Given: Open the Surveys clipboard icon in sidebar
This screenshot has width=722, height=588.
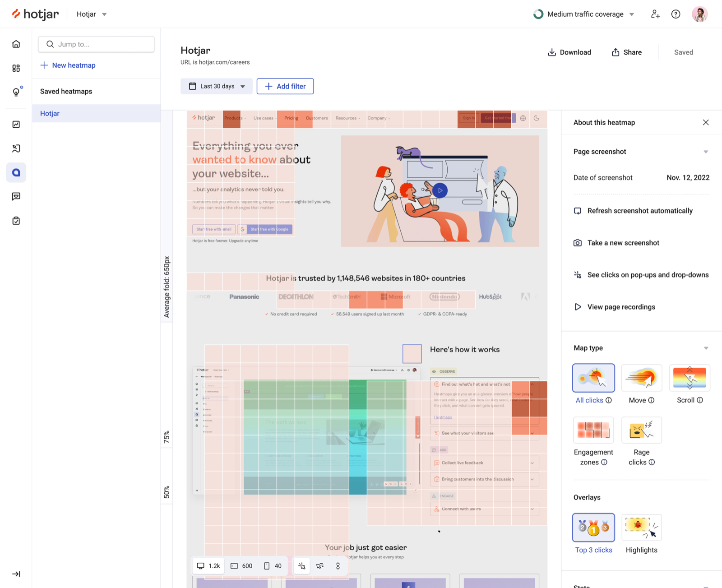Looking at the screenshot, I should tap(16, 221).
